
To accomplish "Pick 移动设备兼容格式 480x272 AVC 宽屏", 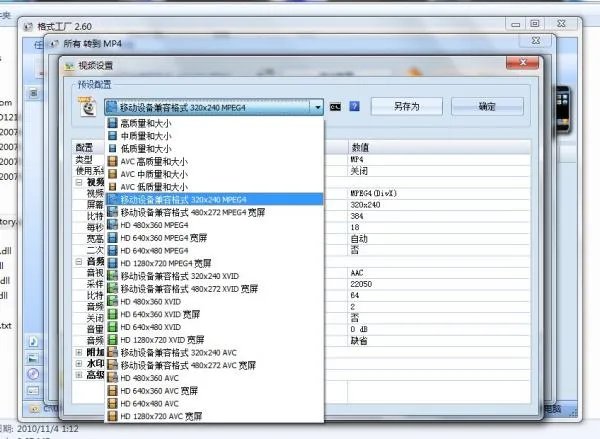I will (214, 365).
